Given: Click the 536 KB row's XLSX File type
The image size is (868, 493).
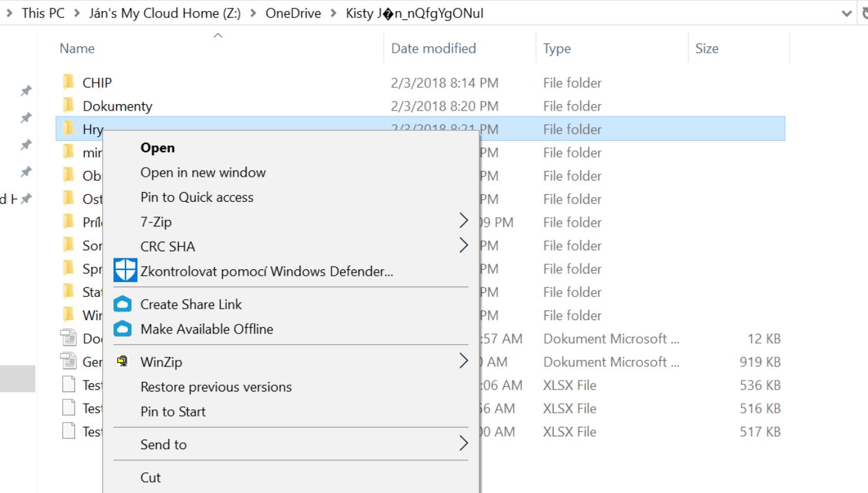Looking at the screenshot, I should [x=570, y=385].
